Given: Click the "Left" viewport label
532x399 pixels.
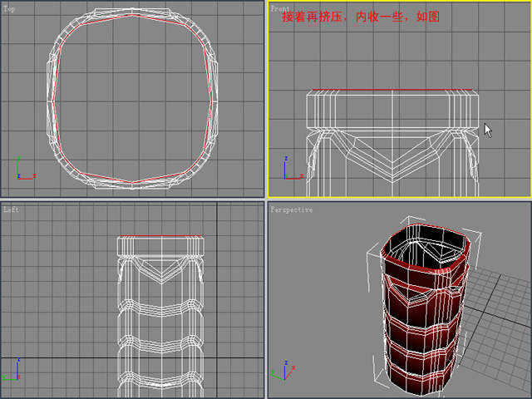Looking at the screenshot, I should pyautogui.click(x=11, y=209).
